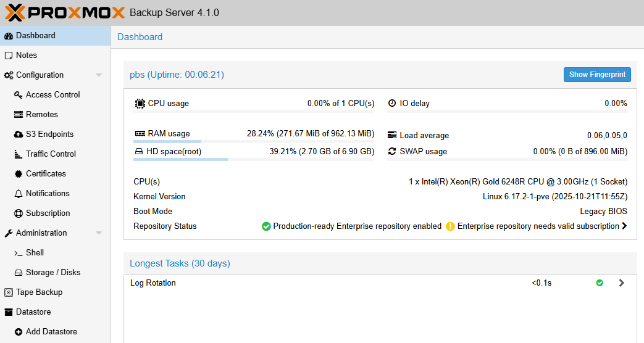This screenshot has width=644, height=343.
Task: Launch the Shell console
Action: pos(56,253)
